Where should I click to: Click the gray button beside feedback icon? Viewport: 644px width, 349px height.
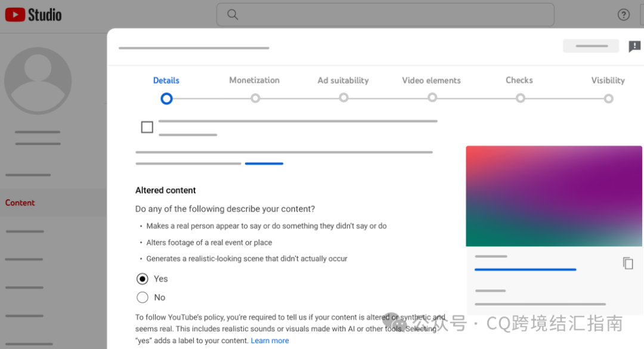click(x=591, y=46)
